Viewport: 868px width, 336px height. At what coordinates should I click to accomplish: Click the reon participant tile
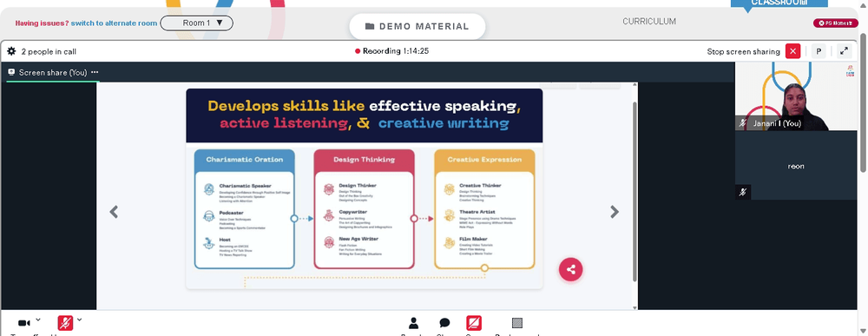click(795, 166)
